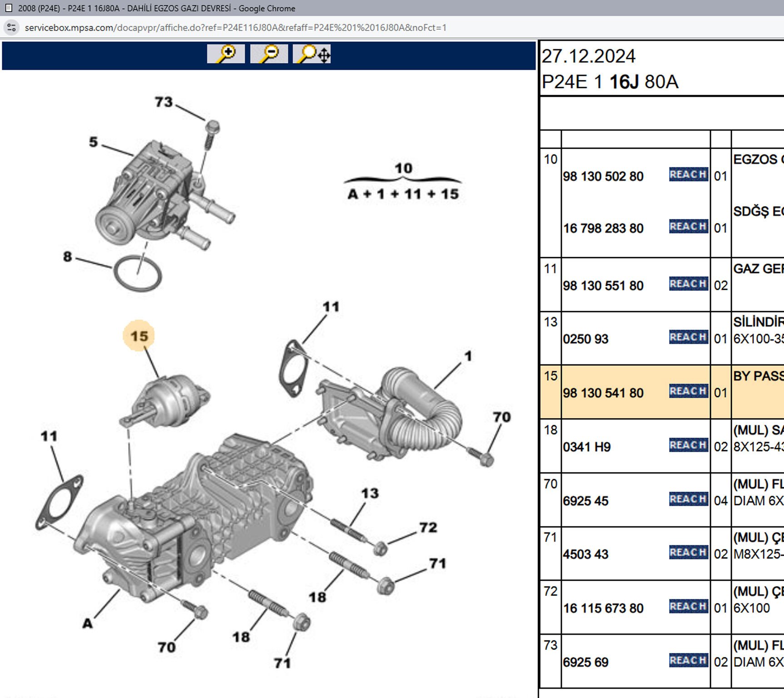Open the site information icon in address bar
This screenshot has height=698, width=784.
(x=11, y=28)
